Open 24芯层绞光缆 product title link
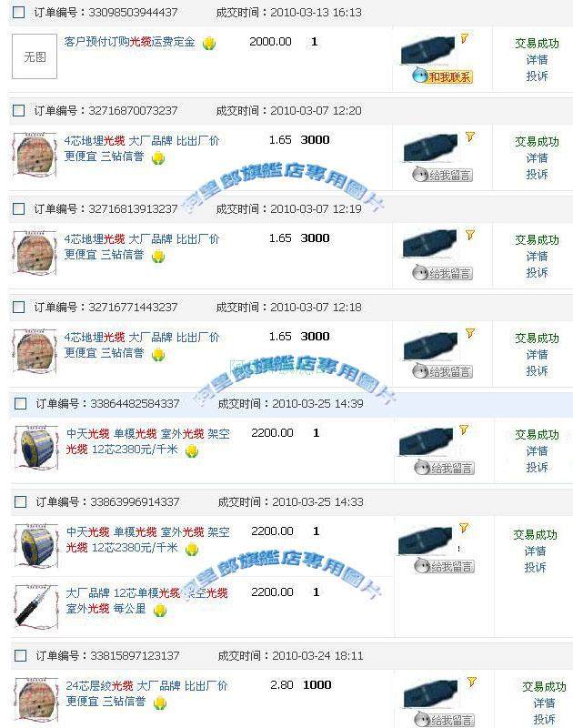 146,693
